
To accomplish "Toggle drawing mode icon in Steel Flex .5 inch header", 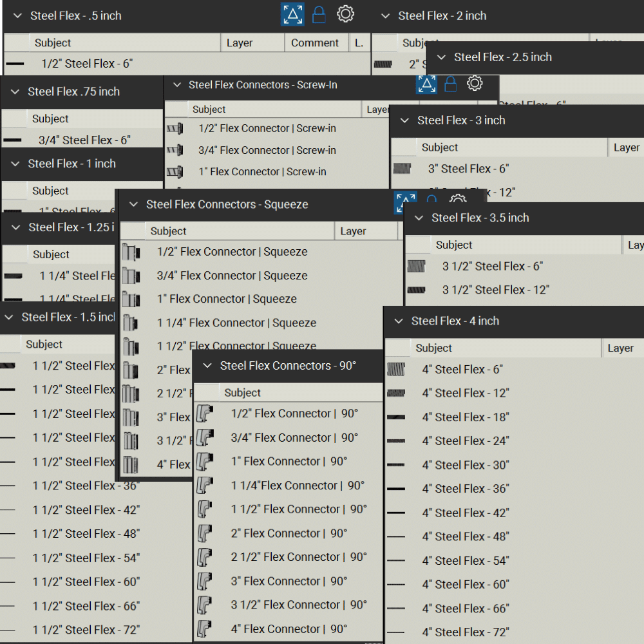I will tap(292, 15).
